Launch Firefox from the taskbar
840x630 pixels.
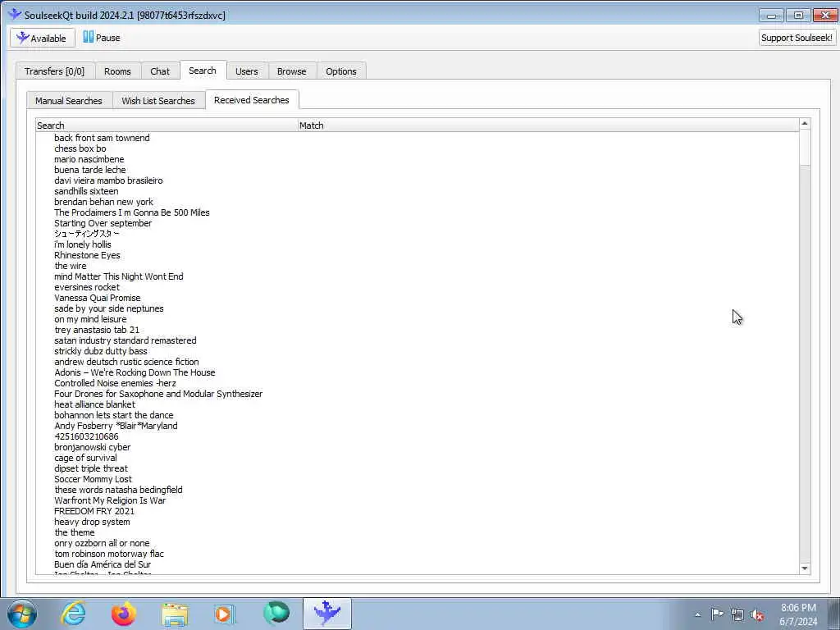124,614
